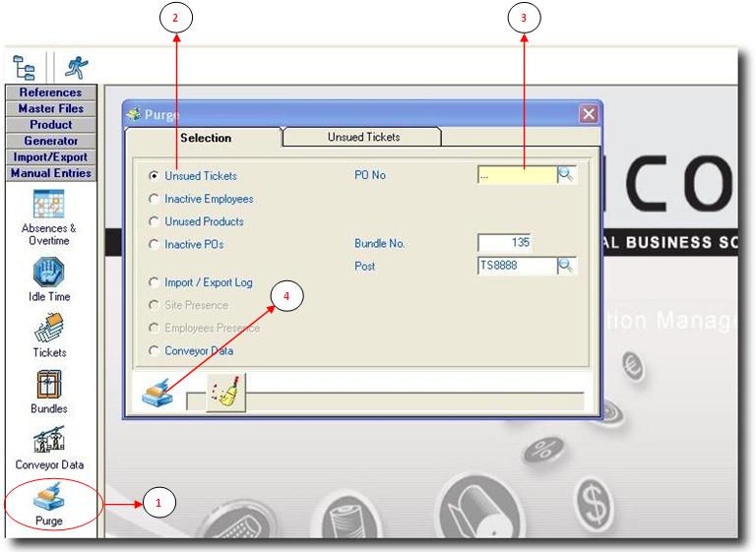Viewport: 756px width, 552px height.
Task: Open the Import/Export menu section
Action: (50, 156)
